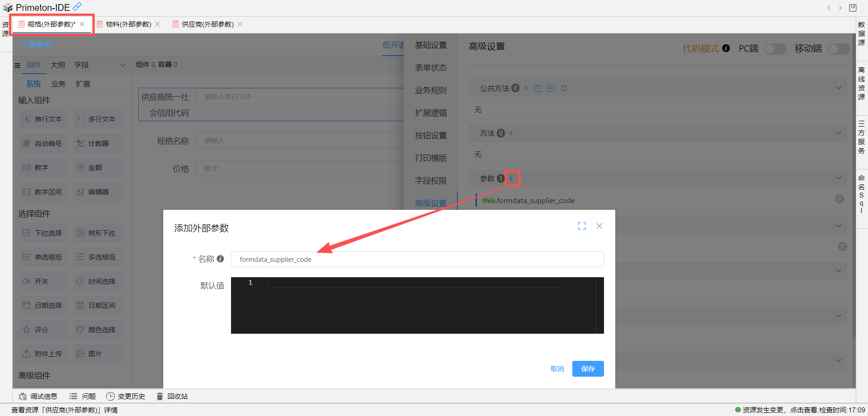Click the 保存 button
Image resolution: width=868 pixels, height=416 pixels.
(x=588, y=369)
